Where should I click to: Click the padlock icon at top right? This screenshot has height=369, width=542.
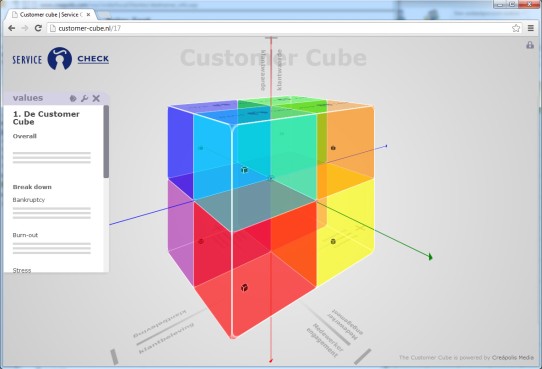coord(530,45)
